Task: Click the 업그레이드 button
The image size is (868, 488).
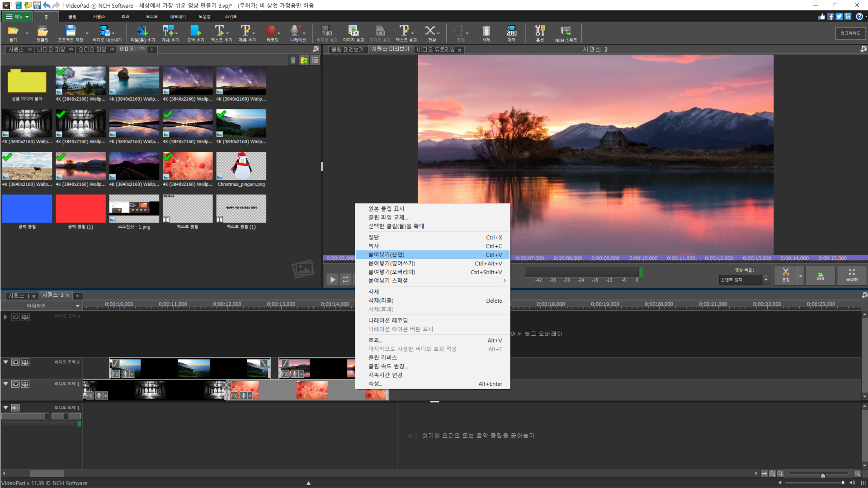Action: point(850,33)
